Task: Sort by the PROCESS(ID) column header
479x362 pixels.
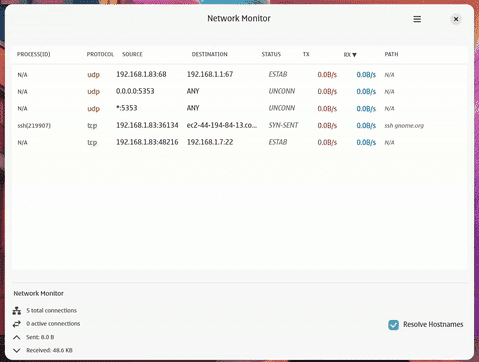Action: click(x=34, y=54)
